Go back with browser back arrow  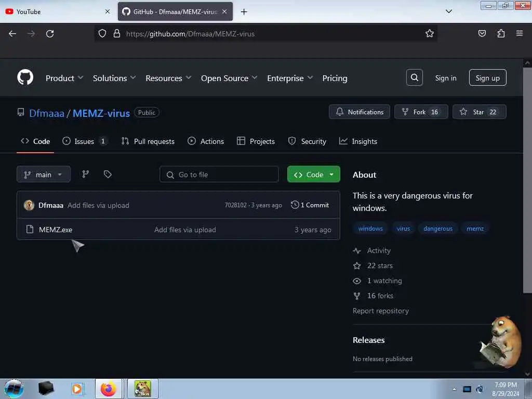click(12, 34)
